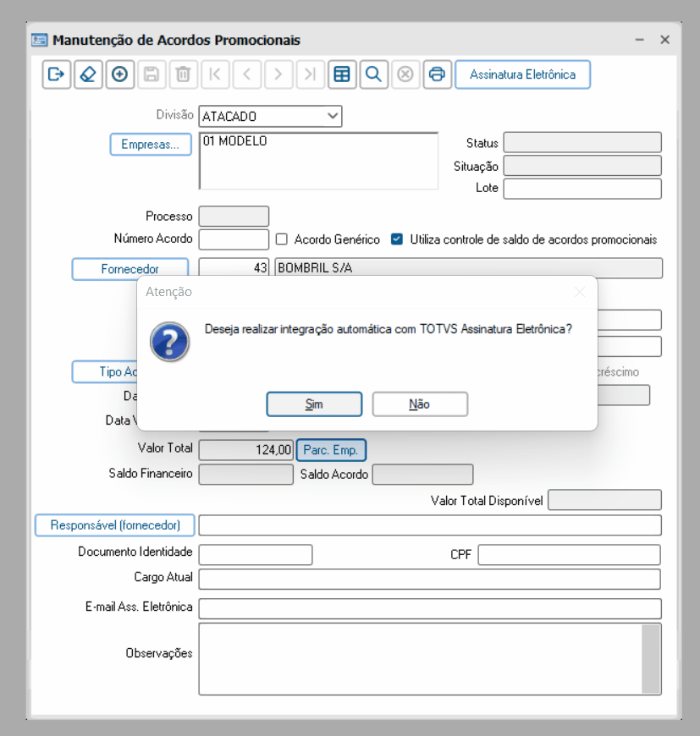Expand the Divisão ATACADO dropdown
The width and height of the screenshot is (700, 736).
pyautogui.click(x=333, y=116)
